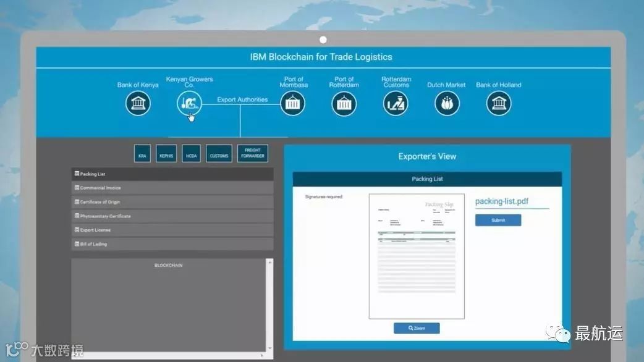
Task: Open the Certificate of Origin row
Action: click(x=172, y=202)
